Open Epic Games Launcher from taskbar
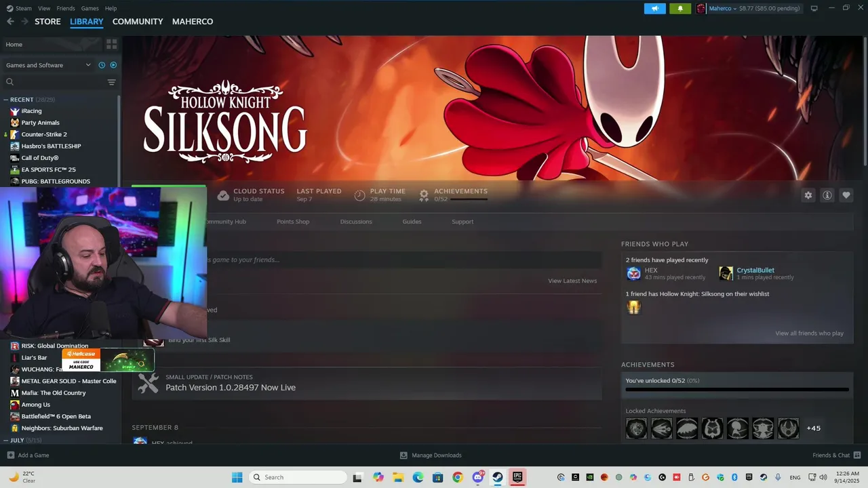This screenshot has height=488, width=868. pos(517,477)
